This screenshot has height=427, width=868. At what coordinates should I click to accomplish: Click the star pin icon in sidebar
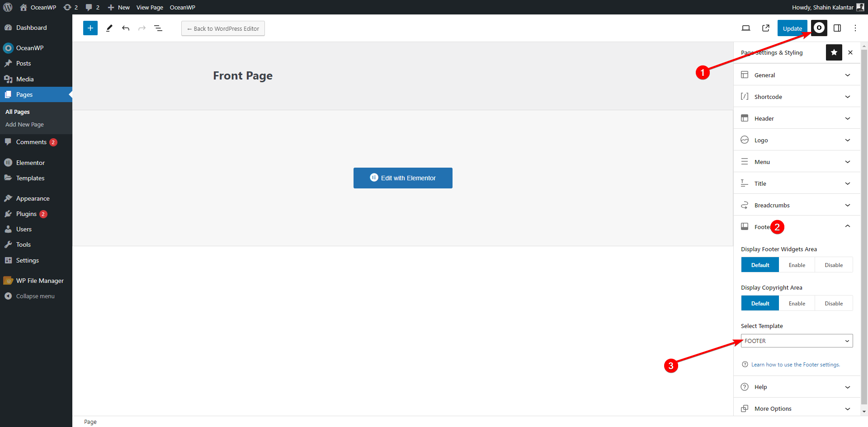point(834,52)
